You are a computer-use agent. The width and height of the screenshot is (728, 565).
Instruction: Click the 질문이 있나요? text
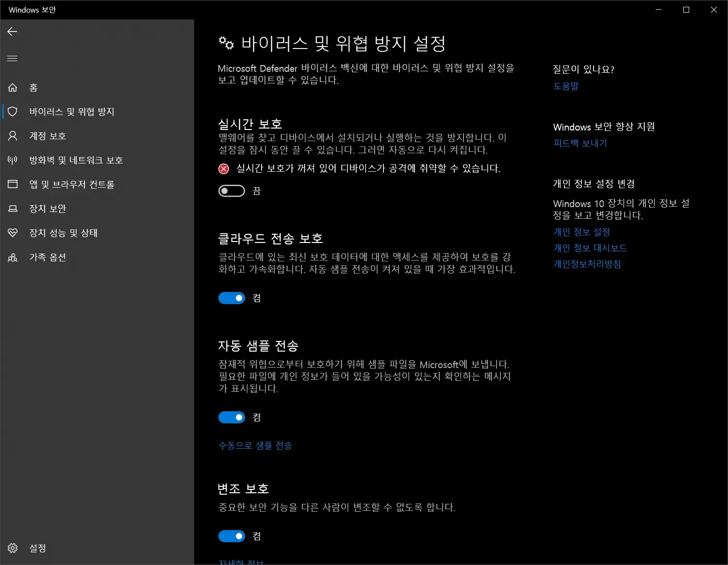584,69
